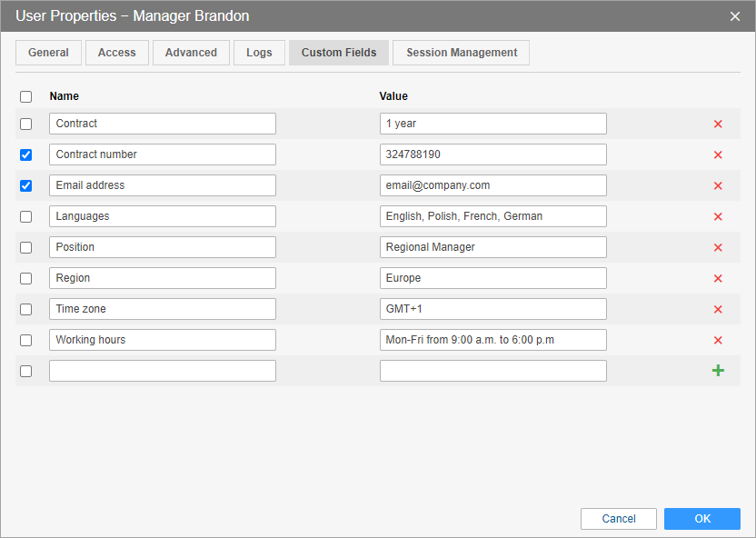This screenshot has width=756, height=538.
Task: Toggle the select-all checkbox in header
Action: (25, 96)
